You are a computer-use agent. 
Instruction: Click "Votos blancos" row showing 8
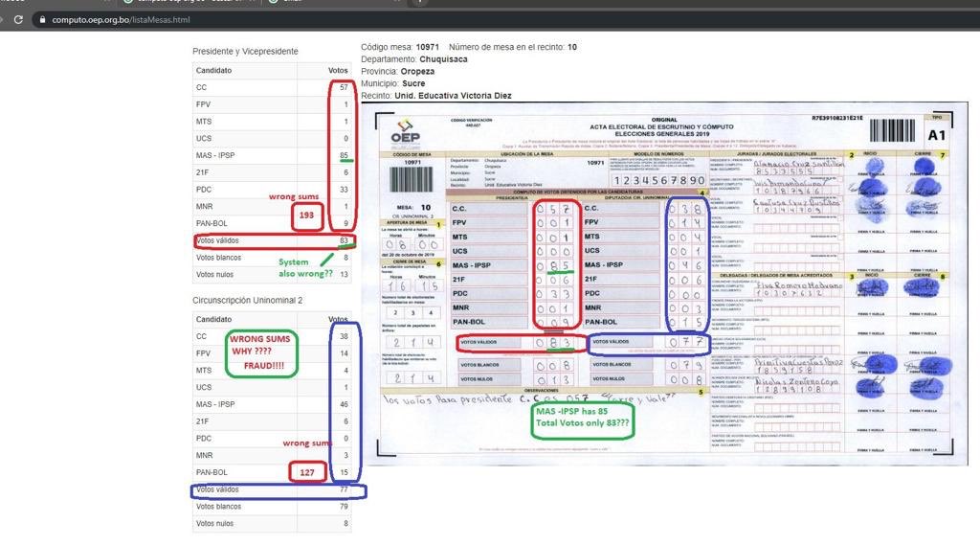pos(272,257)
